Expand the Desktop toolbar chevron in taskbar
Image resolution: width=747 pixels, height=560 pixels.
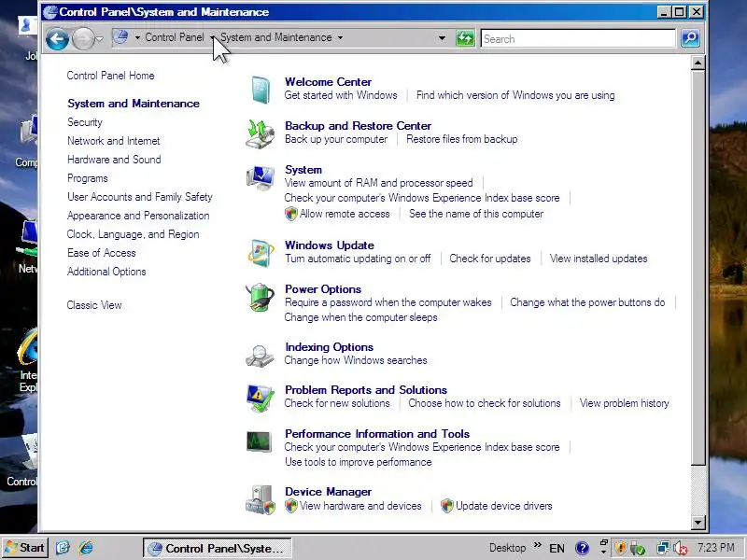click(x=538, y=545)
